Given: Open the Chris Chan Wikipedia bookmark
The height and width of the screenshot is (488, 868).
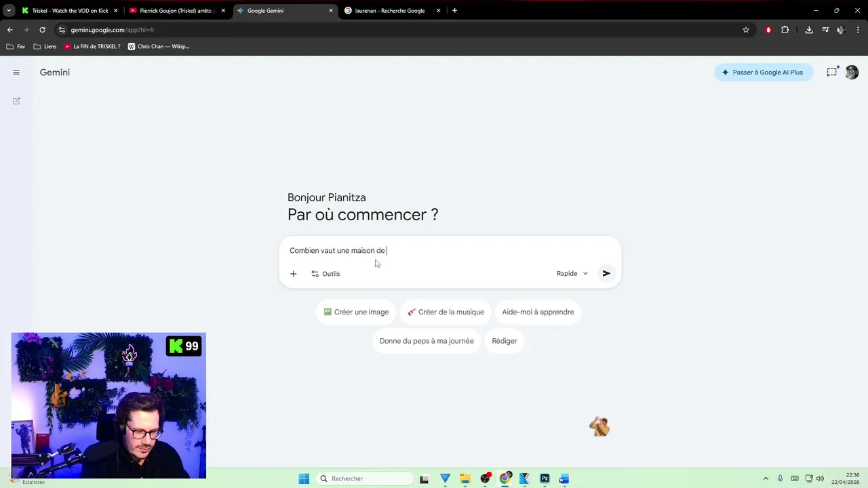Looking at the screenshot, I should tap(159, 47).
